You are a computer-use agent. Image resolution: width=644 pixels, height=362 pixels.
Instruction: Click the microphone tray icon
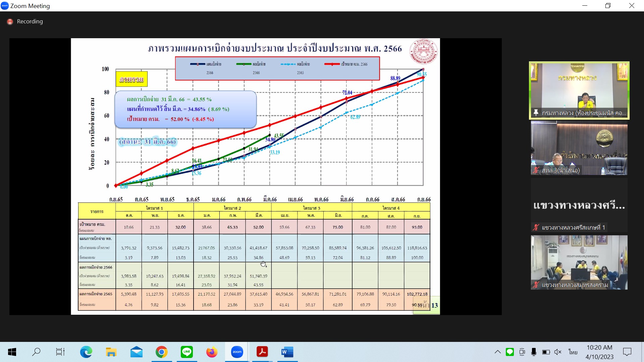tap(534, 352)
